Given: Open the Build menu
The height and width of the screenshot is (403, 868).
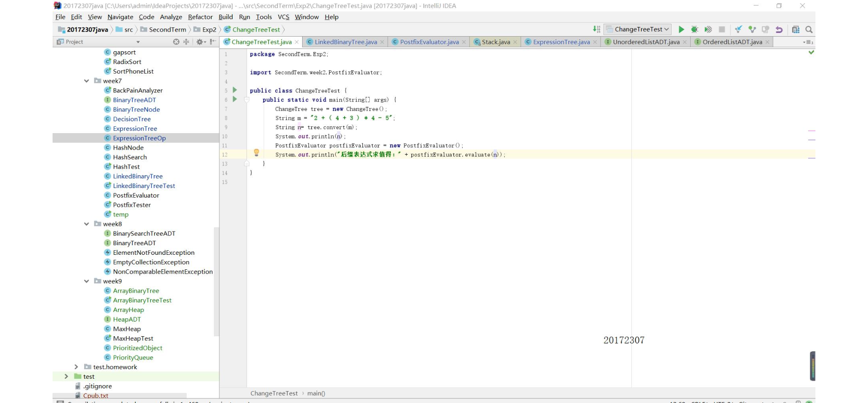Looking at the screenshot, I should tap(226, 17).
